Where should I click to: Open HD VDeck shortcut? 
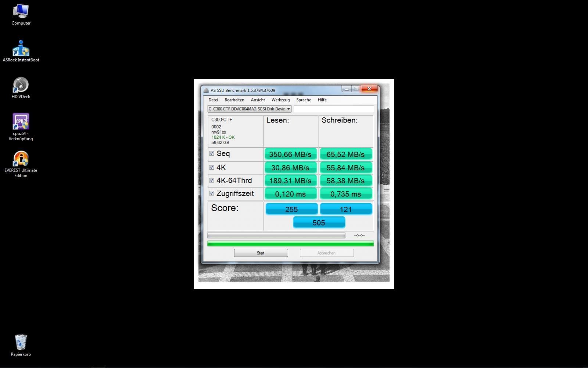click(21, 88)
